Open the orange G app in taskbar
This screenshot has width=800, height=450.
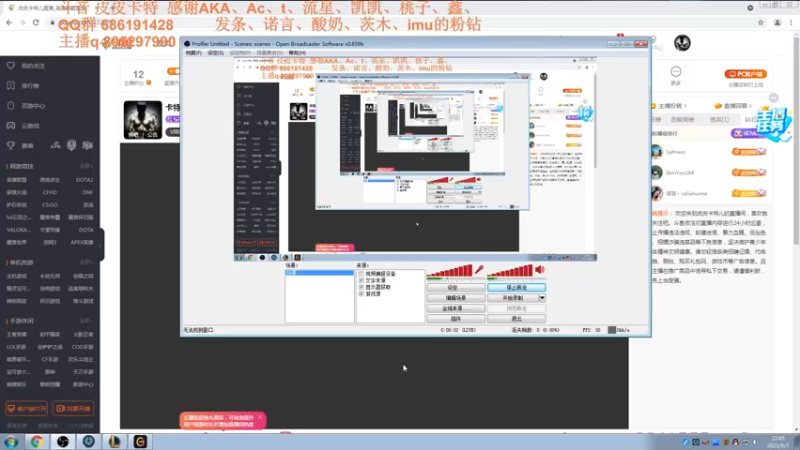[140, 441]
